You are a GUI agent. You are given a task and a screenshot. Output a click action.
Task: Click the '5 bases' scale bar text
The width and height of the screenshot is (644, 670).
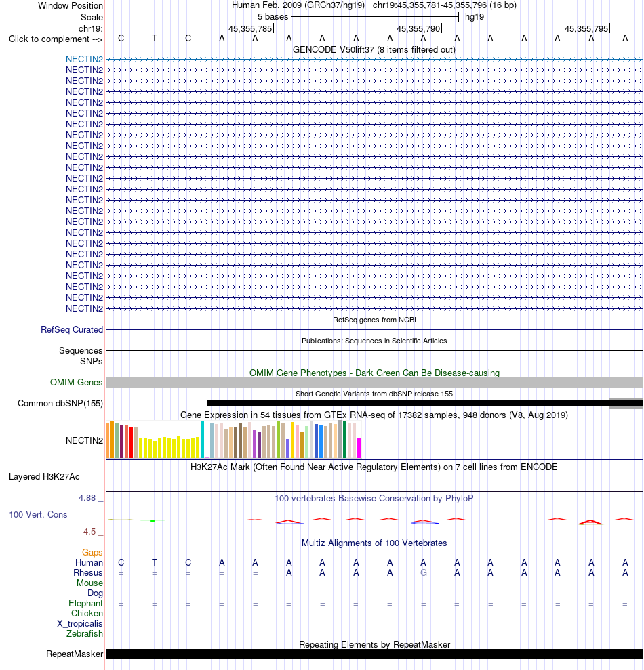(x=273, y=17)
